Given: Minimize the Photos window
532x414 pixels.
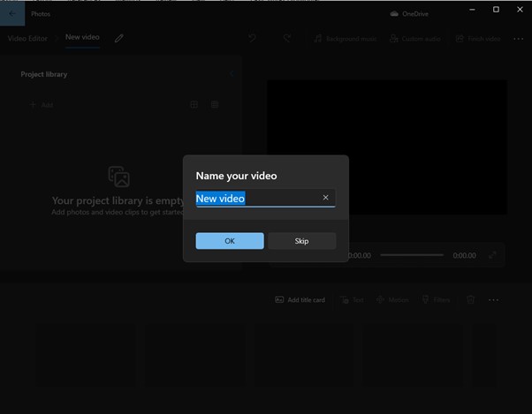Looking at the screenshot, I should point(472,10).
